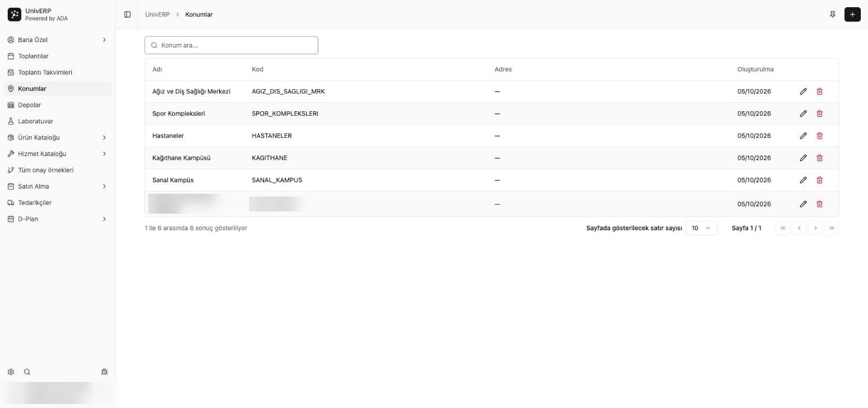The height and width of the screenshot is (408, 868).
Task: Click the UnivERP breadcrumb link
Action: pos(157,14)
